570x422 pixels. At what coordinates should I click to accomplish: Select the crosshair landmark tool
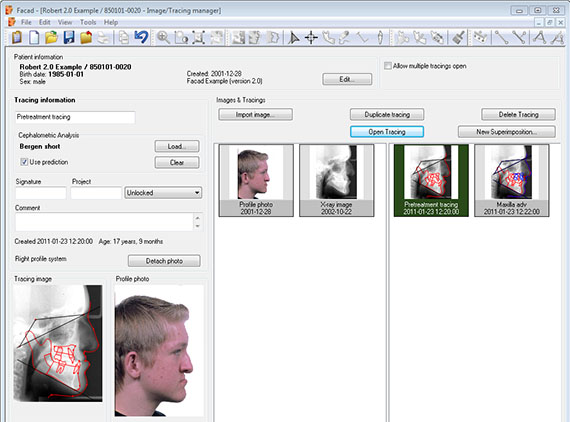pyautogui.click(x=311, y=37)
